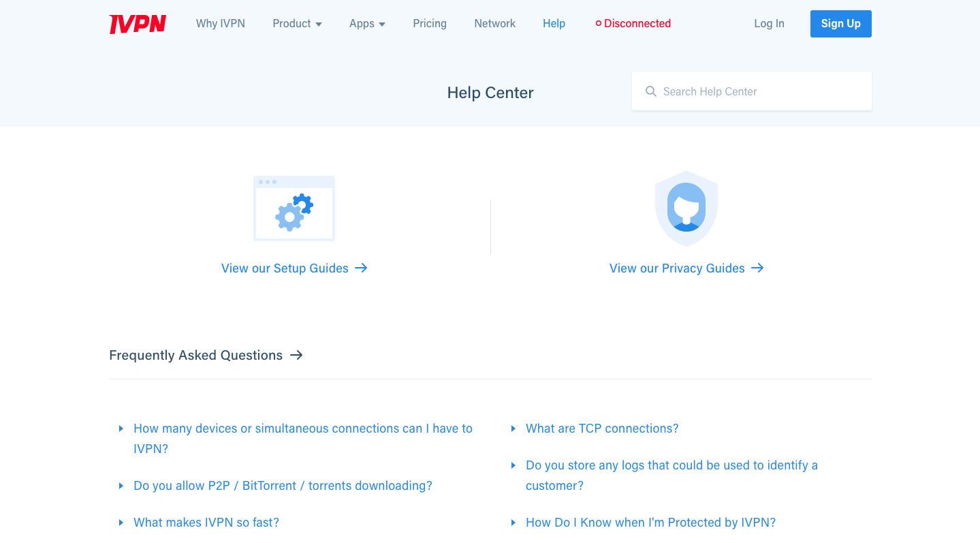Click the magnifier icon in search box
The width and height of the screenshot is (980, 543).
coord(651,91)
